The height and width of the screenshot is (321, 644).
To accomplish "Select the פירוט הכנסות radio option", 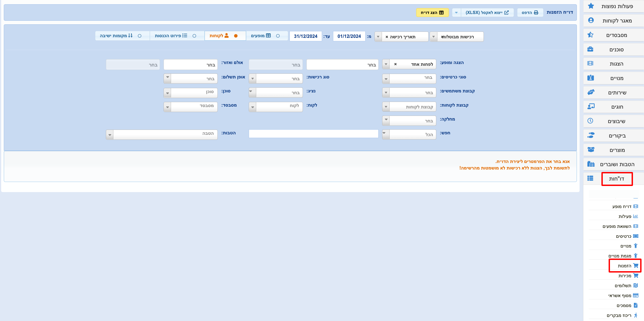I will tap(194, 36).
